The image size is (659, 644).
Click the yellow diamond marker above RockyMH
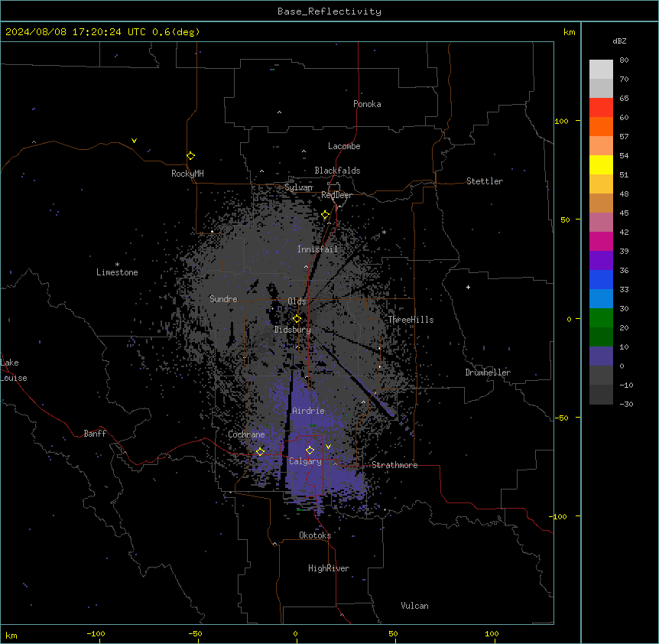point(191,156)
